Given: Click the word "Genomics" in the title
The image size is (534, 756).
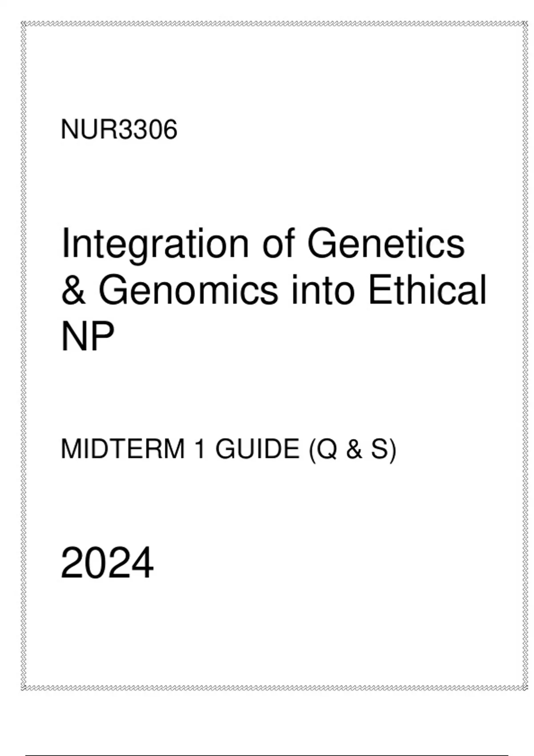Looking at the screenshot, I should [188, 290].
